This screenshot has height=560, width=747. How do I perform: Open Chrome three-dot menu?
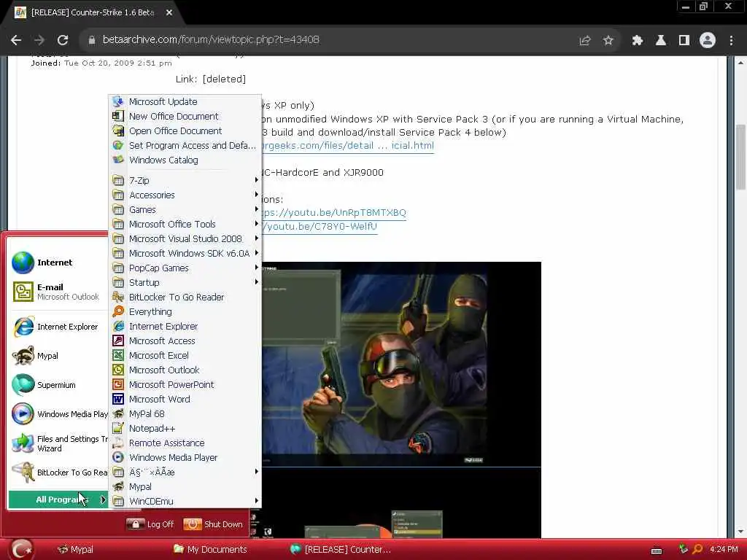point(731,41)
